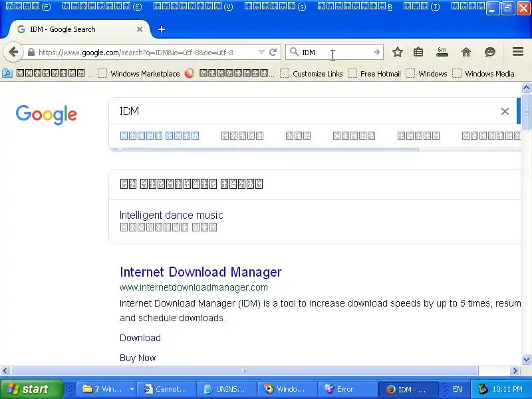Viewport: 532px width, 399px height.
Task: Click the address bar URL field
Action: pos(136,53)
